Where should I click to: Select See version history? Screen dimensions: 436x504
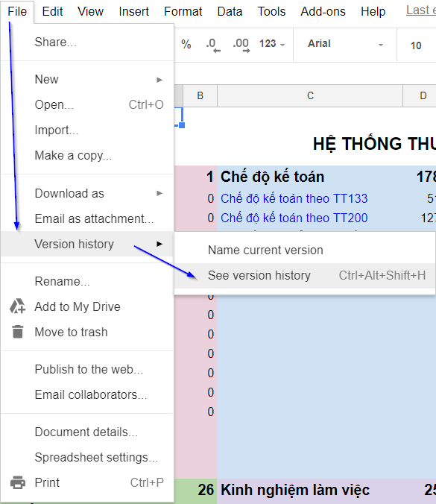[305, 275]
